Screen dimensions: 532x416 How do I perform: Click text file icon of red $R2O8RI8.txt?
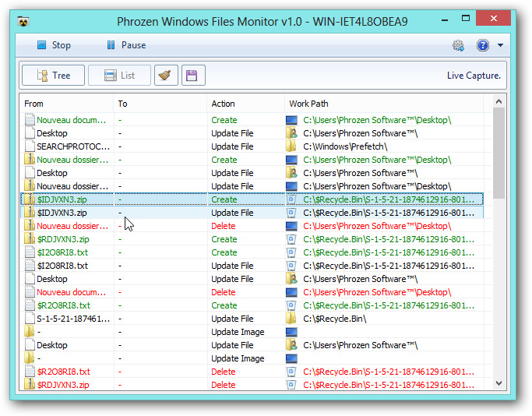coord(30,372)
